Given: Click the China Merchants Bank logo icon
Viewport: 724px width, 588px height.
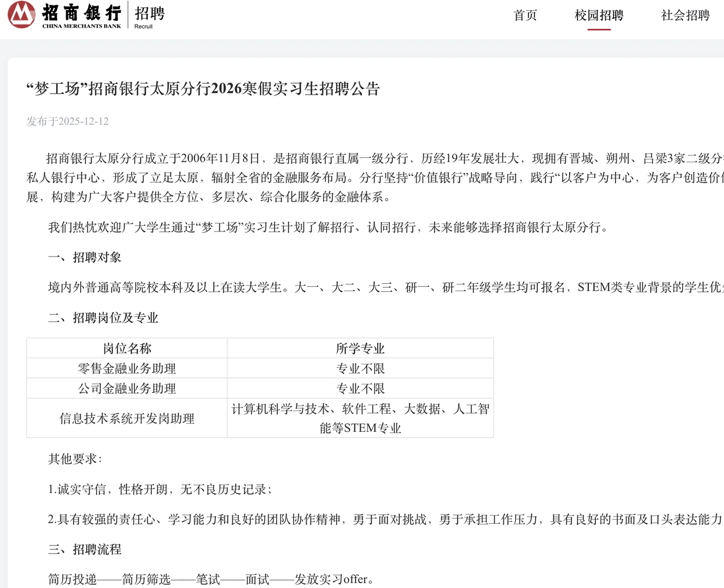Looking at the screenshot, I should (20, 16).
